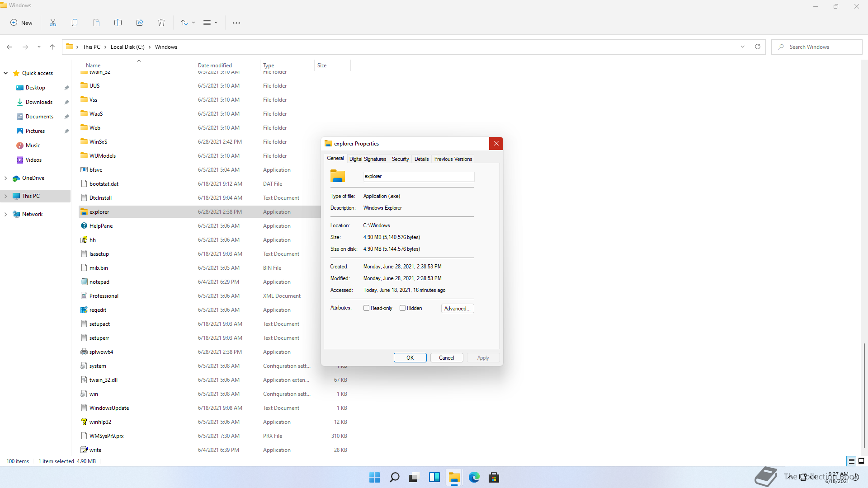Screen dimensions: 868x488
Task: Switch to the Details tab
Action: click(421, 159)
